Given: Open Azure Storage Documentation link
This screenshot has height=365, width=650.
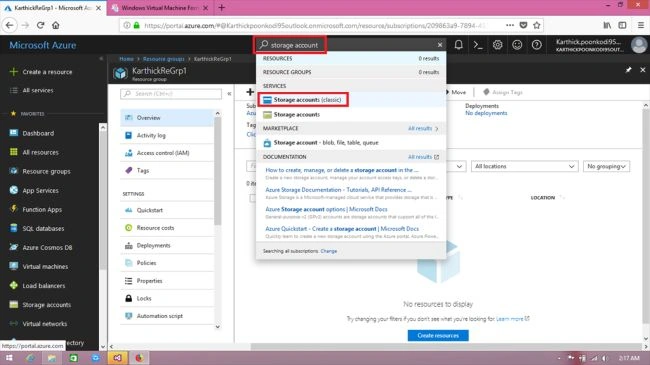Looking at the screenshot, I should point(338,190).
